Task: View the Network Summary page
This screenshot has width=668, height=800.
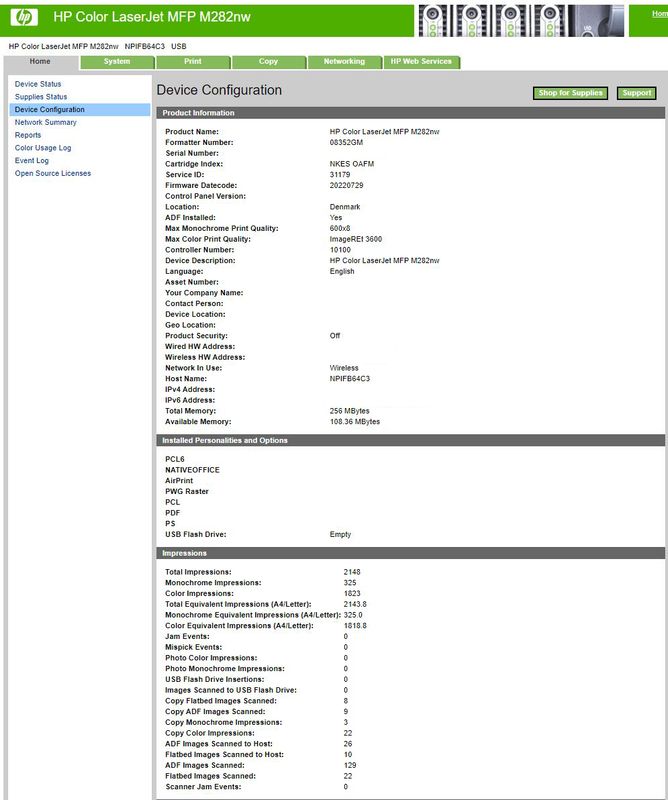Action: pos(45,122)
